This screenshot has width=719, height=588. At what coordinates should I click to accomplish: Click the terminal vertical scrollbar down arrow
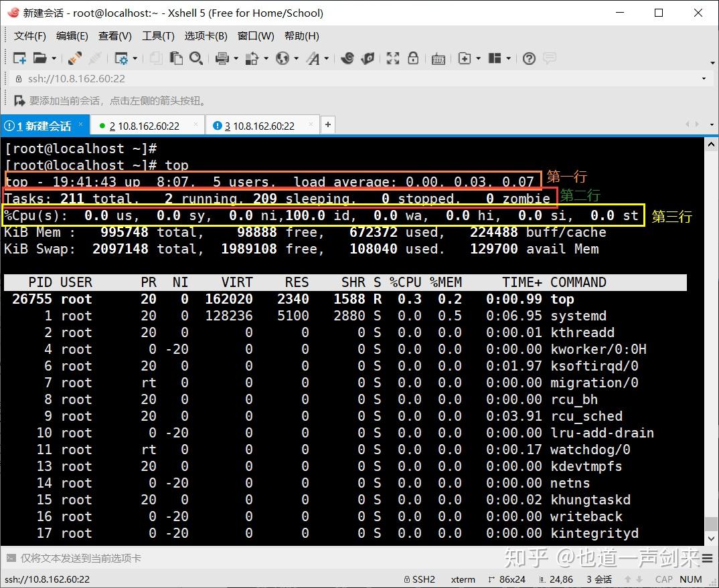[711, 538]
